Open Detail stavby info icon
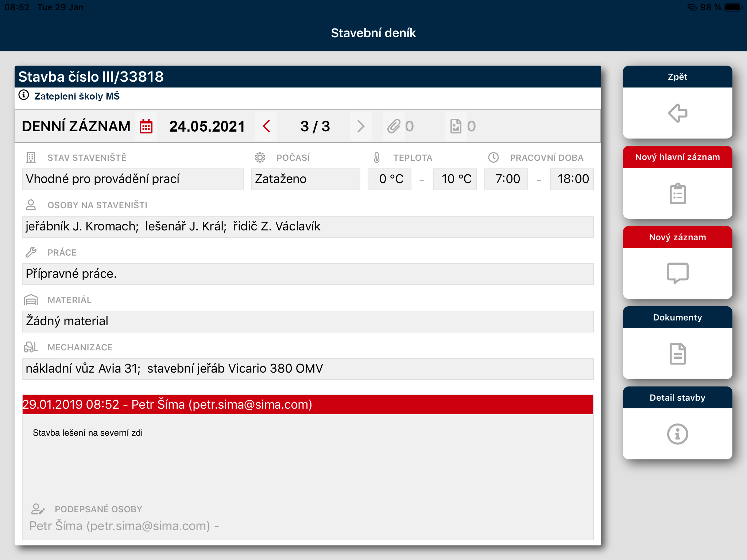747x560 pixels. [677, 434]
